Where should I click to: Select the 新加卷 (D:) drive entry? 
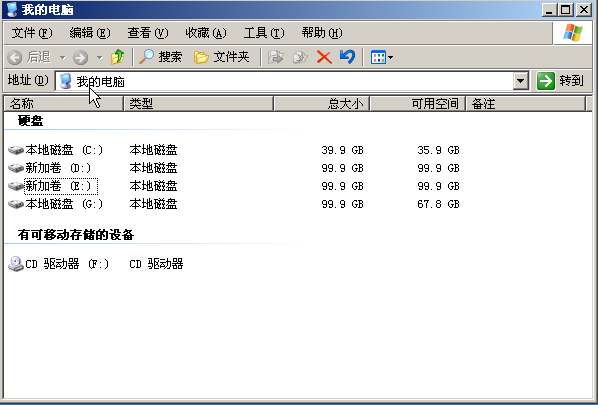tap(50, 168)
